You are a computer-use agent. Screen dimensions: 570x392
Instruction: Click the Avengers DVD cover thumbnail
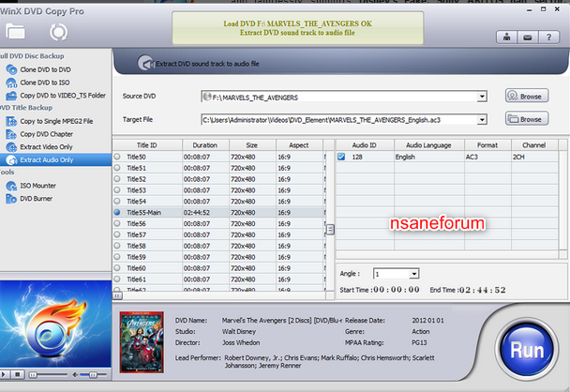(142, 341)
